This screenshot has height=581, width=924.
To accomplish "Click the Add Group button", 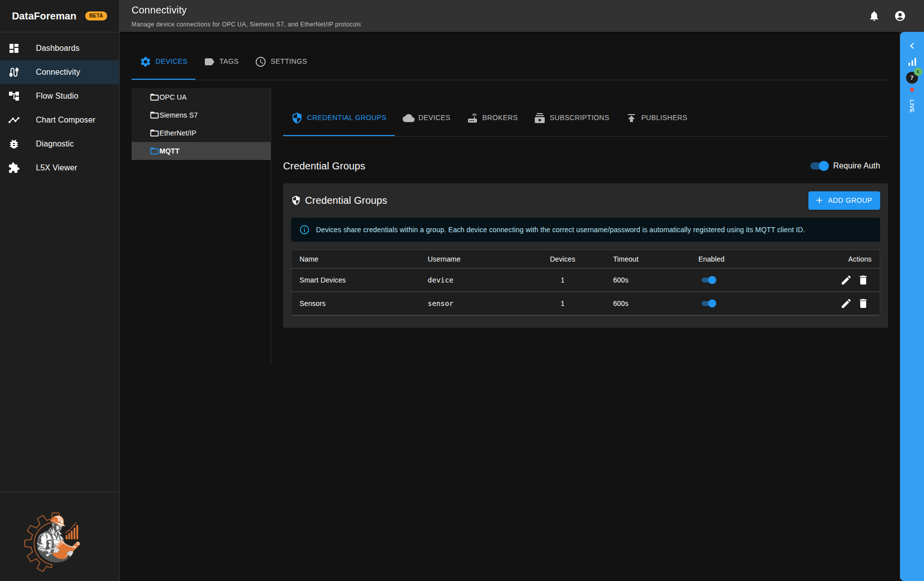I will click(x=844, y=200).
